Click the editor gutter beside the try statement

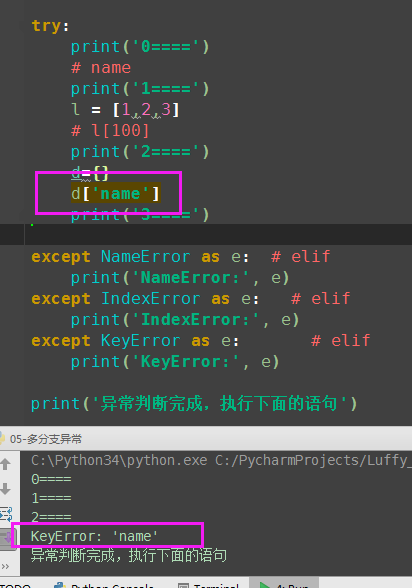pos(12,26)
